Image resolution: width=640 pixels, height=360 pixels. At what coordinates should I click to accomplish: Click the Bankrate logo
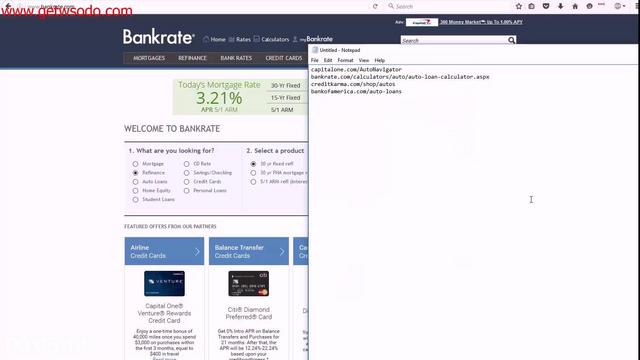158,37
